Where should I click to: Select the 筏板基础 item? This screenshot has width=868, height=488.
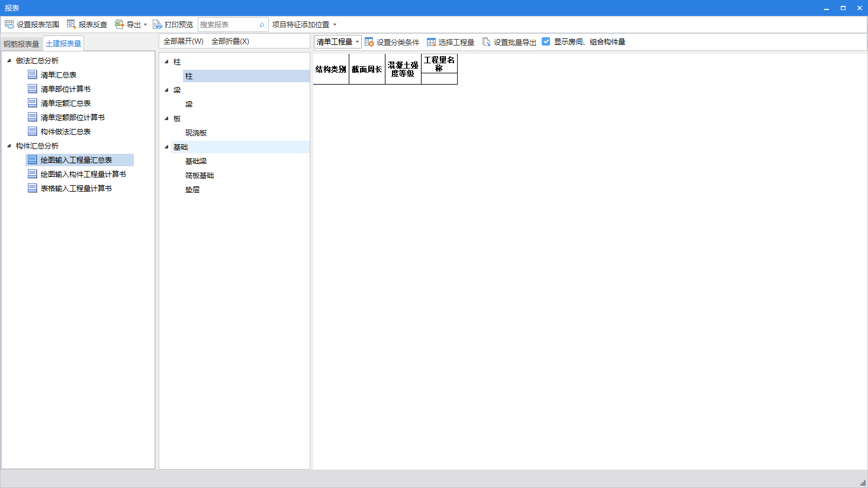coord(200,175)
